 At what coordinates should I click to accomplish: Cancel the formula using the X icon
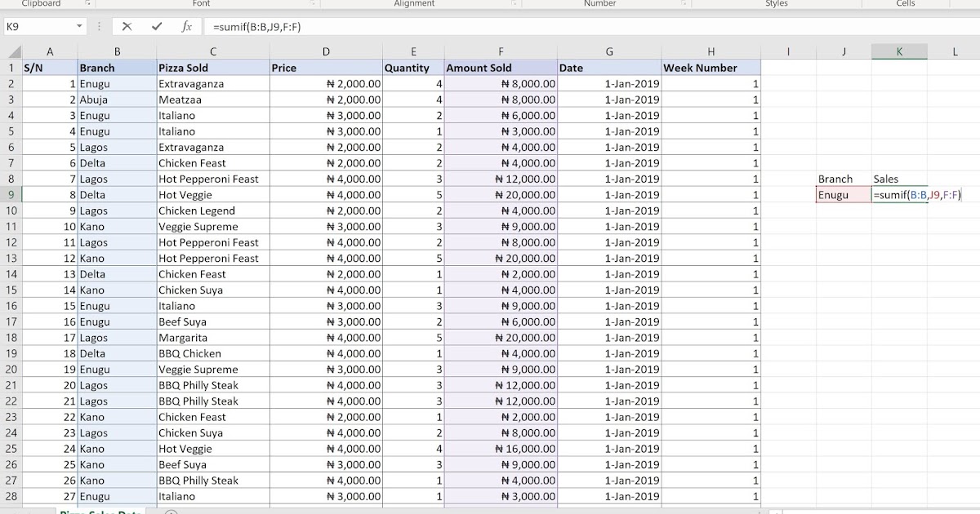pos(128,25)
